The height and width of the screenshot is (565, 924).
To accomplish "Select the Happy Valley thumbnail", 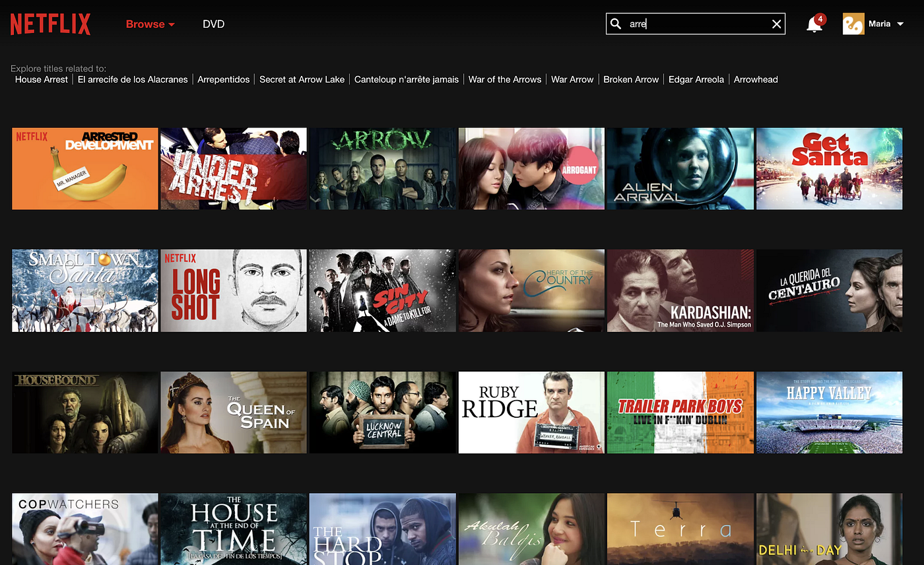I will click(x=829, y=413).
